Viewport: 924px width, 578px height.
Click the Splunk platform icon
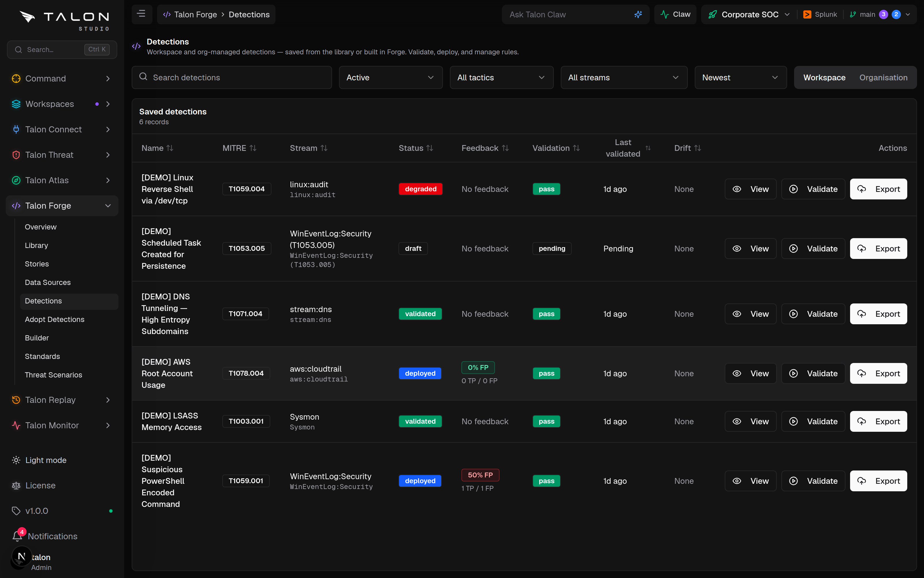(x=807, y=14)
